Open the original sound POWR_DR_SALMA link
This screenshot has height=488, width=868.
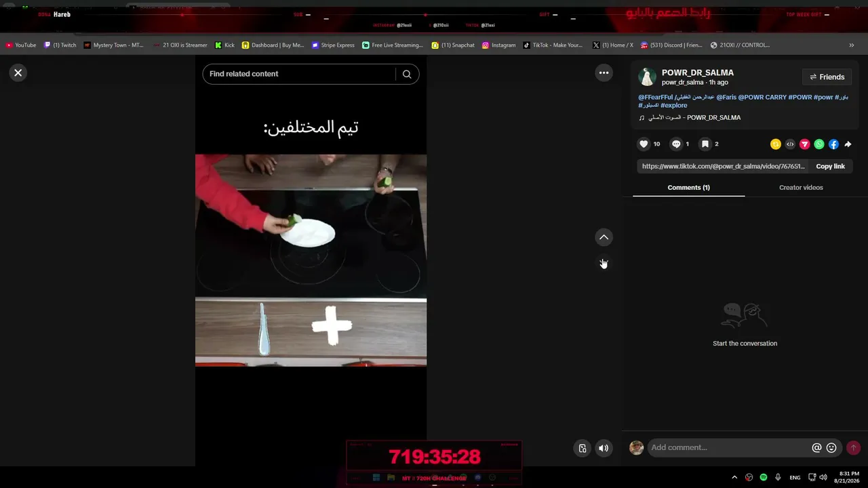(694, 117)
